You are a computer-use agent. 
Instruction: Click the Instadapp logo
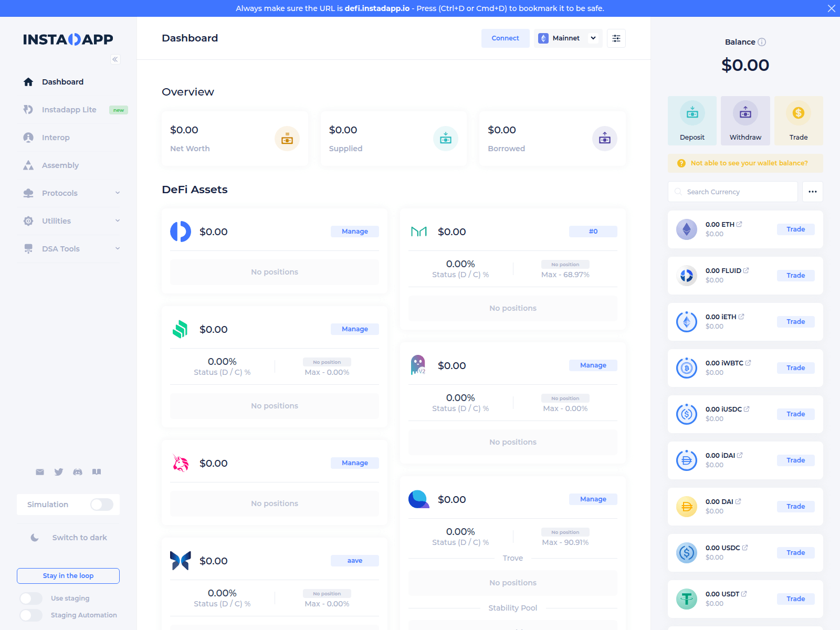(x=68, y=39)
